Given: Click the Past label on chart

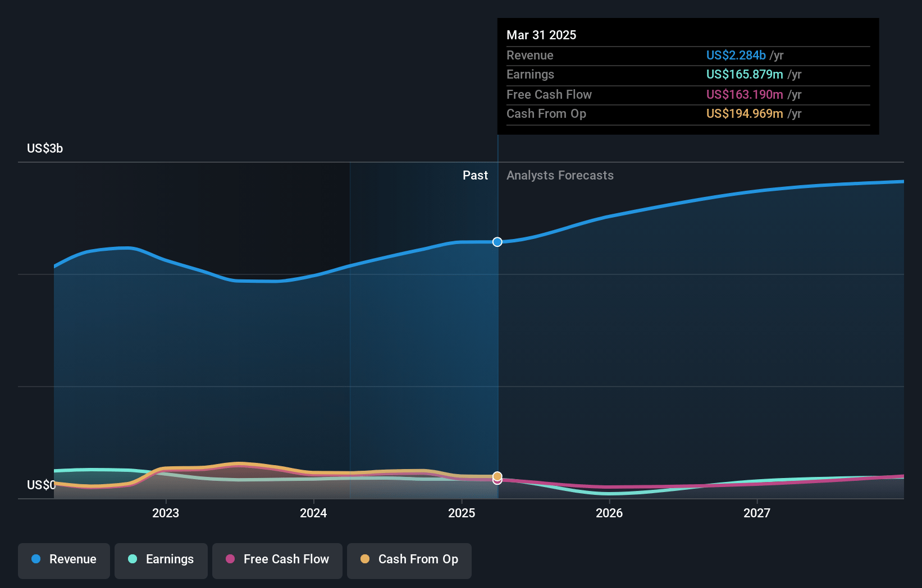Looking at the screenshot, I should (x=475, y=175).
